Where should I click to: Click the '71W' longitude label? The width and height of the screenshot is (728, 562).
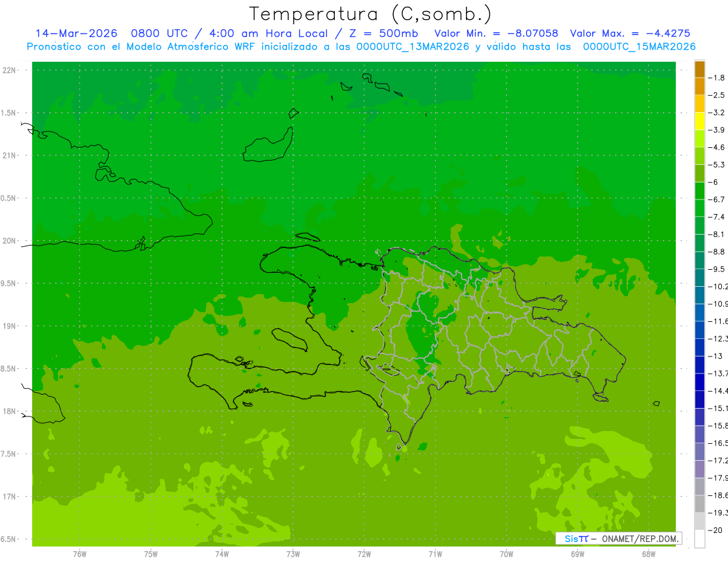click(x=435, y=555)
